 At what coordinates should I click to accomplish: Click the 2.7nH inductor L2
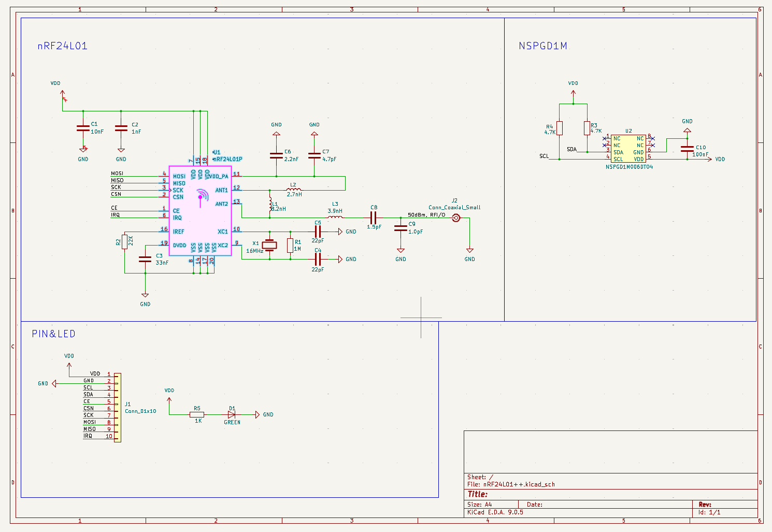[x=293, y=190]
